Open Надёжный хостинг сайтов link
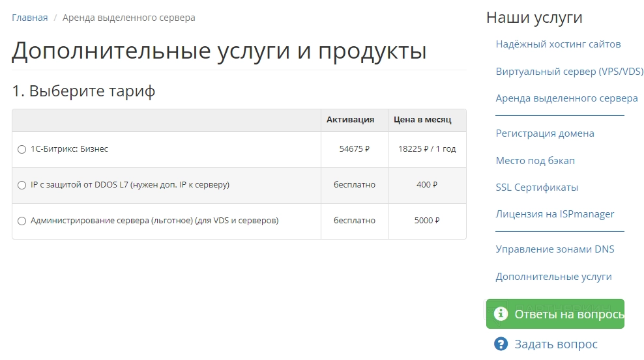The width and height of the screenshot is (644, 360). [558, 44]
